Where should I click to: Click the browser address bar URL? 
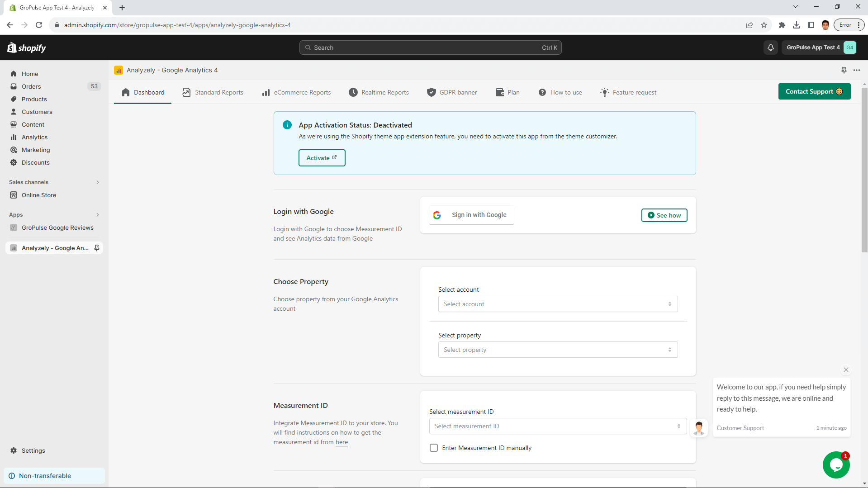click(x=177, y=25)
